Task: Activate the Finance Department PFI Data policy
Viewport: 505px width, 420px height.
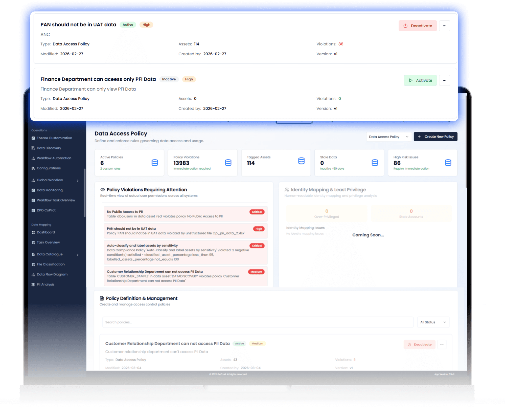Action: tap(420, 80)
